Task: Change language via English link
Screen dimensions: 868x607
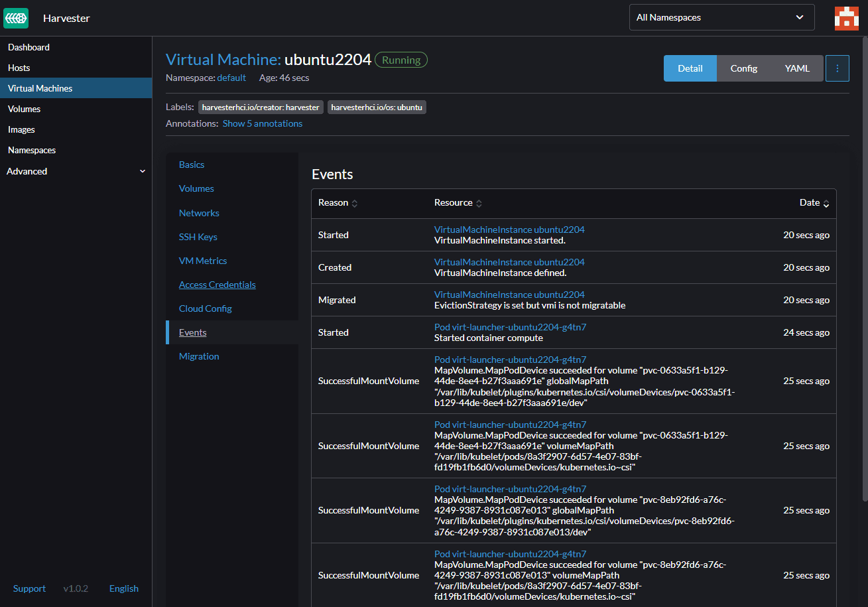Action: tap(124, 588)
